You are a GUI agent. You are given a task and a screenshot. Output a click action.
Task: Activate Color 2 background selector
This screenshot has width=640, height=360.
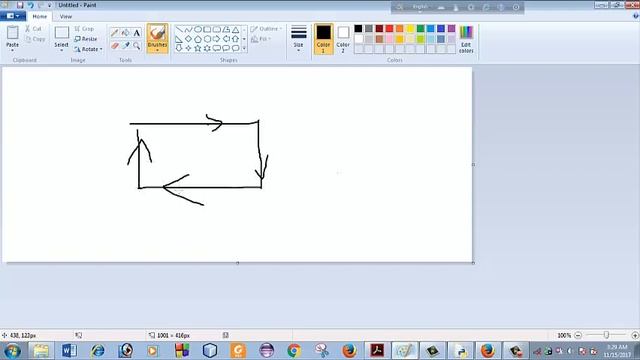pos(343,39)
